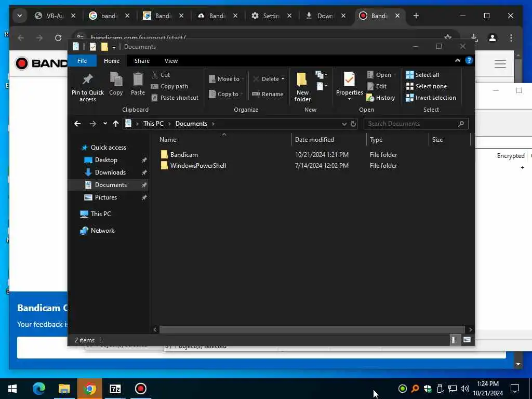Image resolution: width=532 pixels, height=399 pixels.
Task: Open the Move to menu
Action: point(227,79)
